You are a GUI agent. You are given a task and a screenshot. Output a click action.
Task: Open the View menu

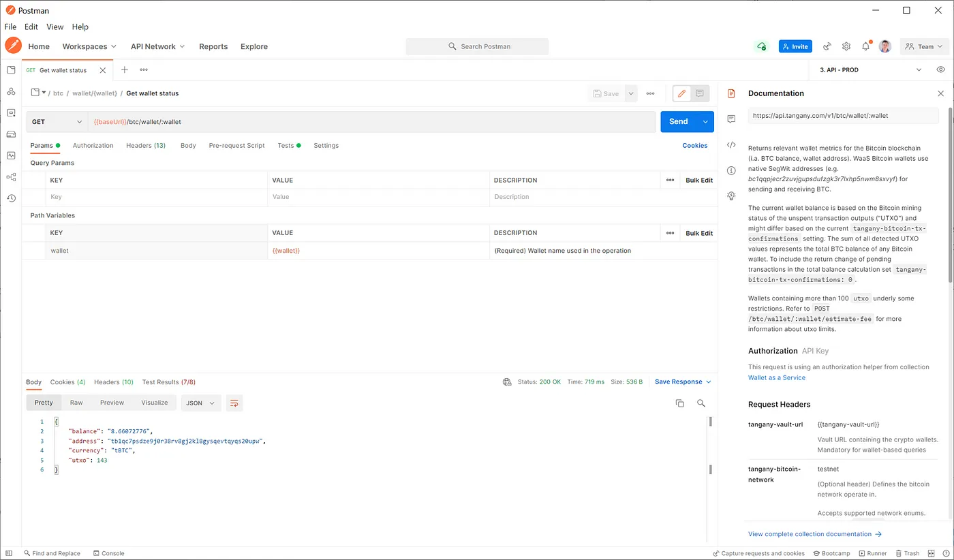point(55,27)
